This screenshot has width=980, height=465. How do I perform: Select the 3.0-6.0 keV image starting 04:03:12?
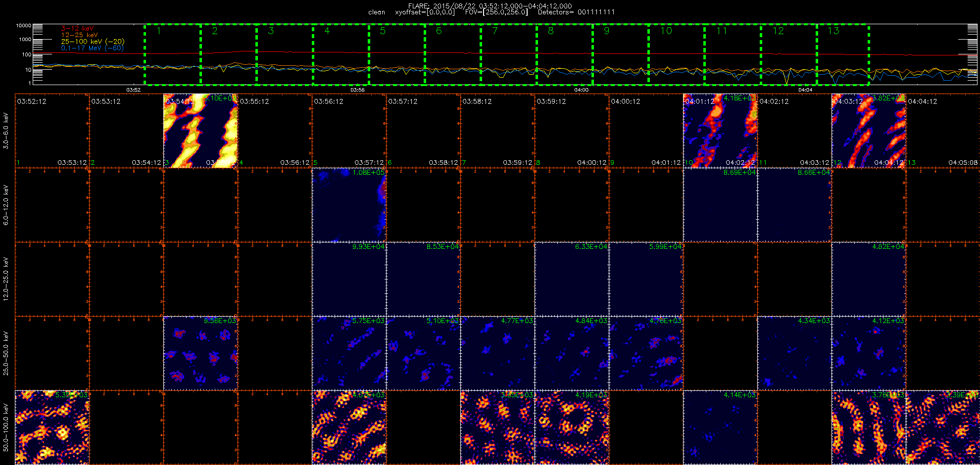coord(869,131)
